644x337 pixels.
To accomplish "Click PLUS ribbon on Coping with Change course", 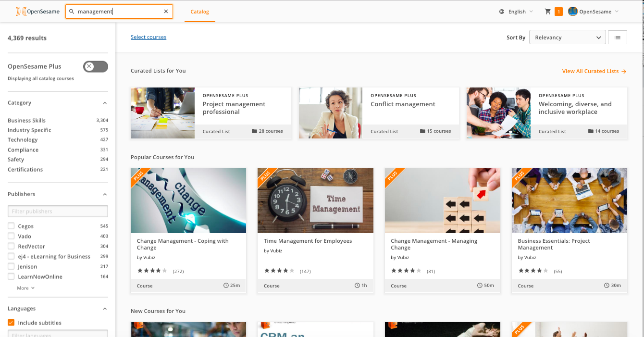I will tap(139, 176).
